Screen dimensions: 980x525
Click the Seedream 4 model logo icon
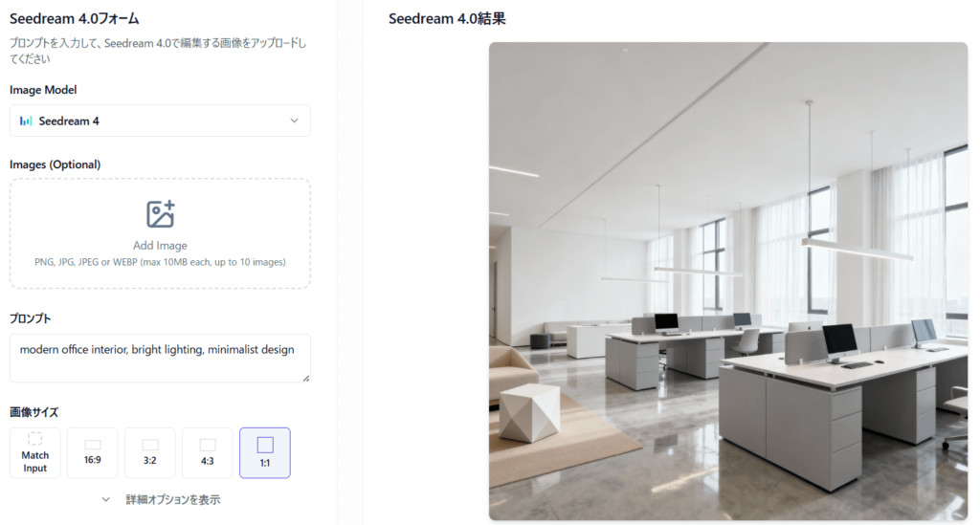(x=26, y=121)
